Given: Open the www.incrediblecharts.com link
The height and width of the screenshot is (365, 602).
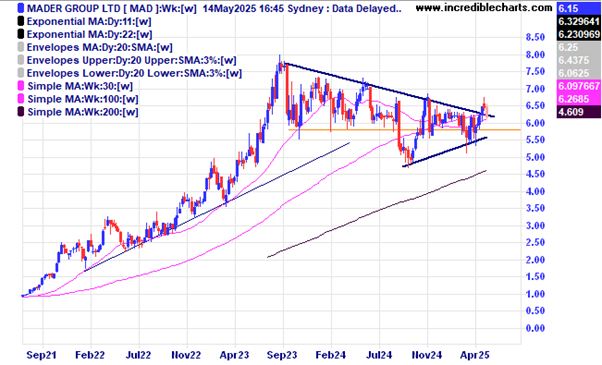Looking at the screenshot, I should coord(484,8).
